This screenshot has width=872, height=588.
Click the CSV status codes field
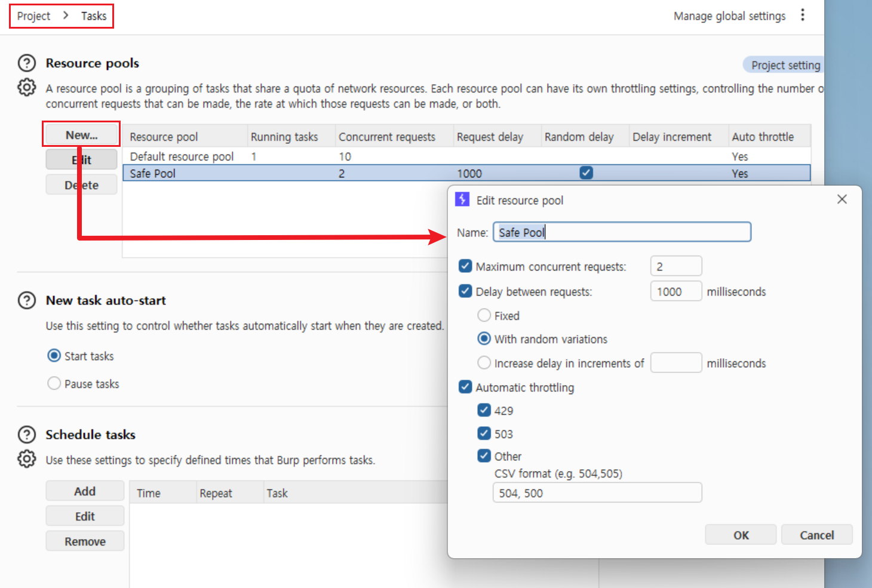click(x=597, y=493)
